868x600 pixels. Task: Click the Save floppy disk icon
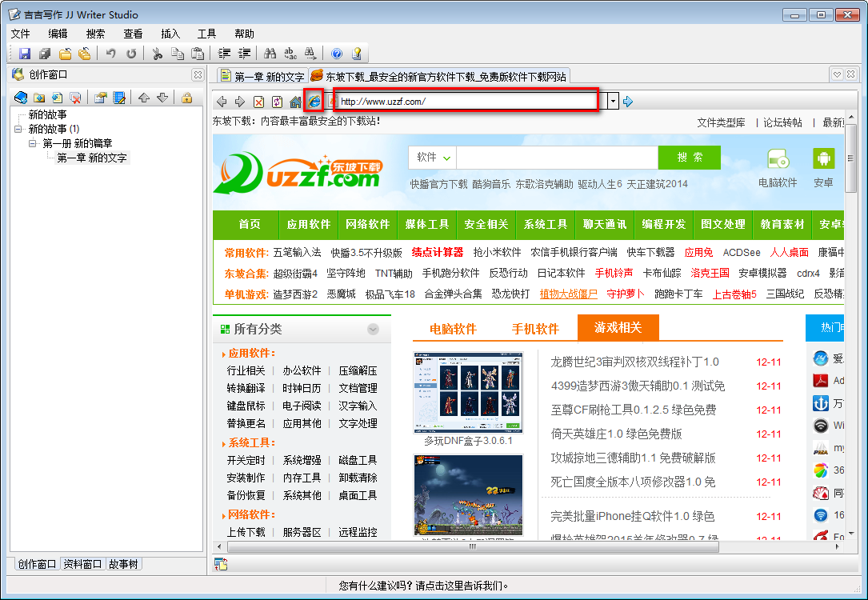[x=25, y=54]
